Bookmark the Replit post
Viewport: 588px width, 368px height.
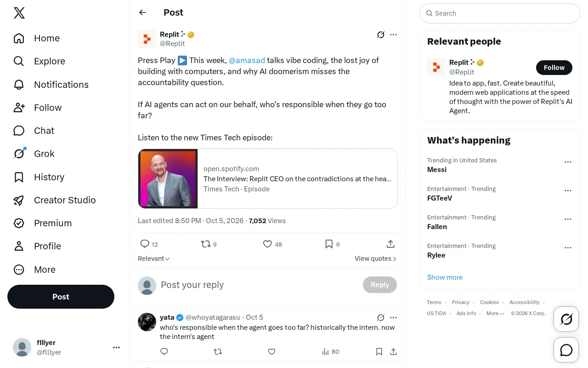coord(329,244)
